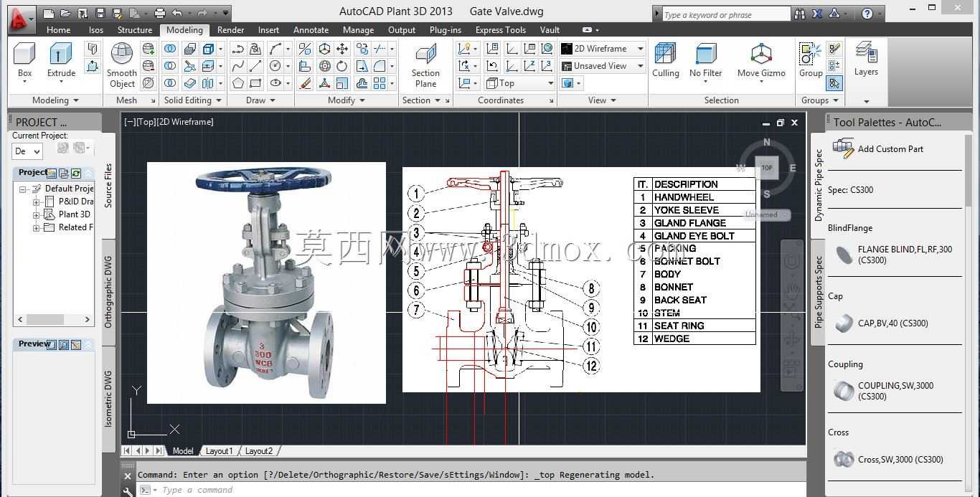
Task: Expand the Solid Editing panel dropdown
Action: click(x=193, y=100)
